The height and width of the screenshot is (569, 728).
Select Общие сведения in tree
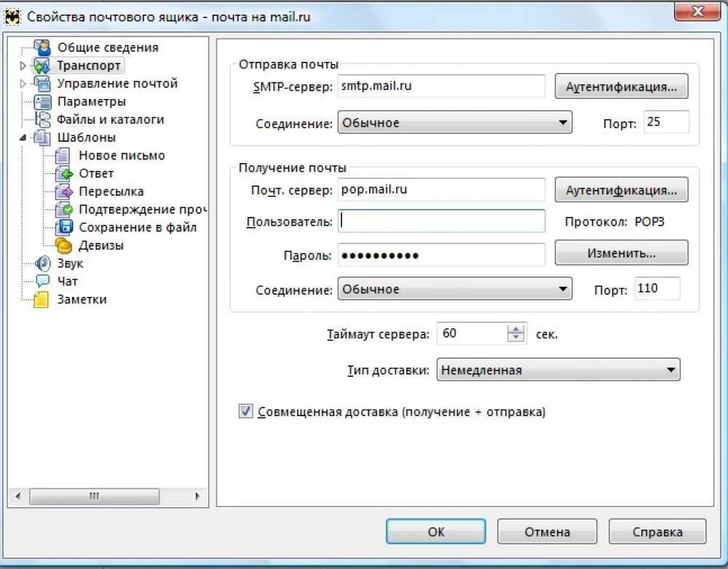pyautogui.click(x=108, y=47)
